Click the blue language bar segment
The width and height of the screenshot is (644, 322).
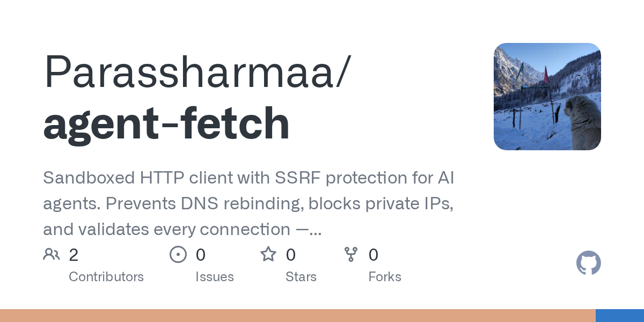click(x=620, y=316)
